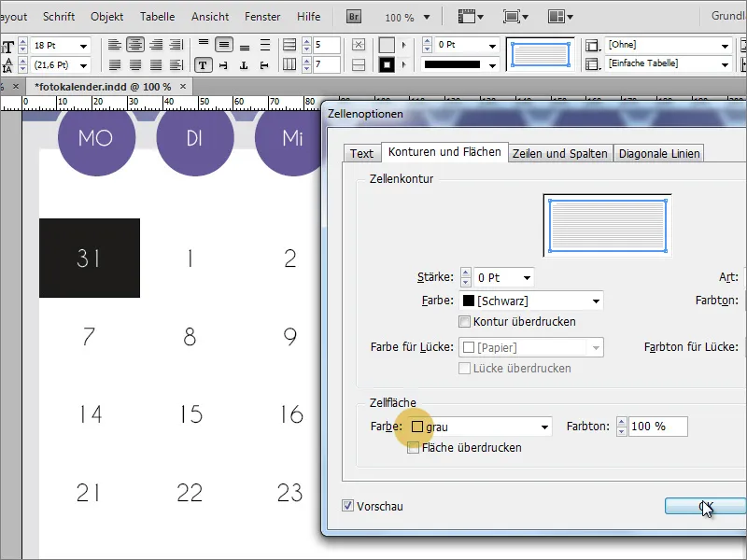Viewport: 747px width, 560px height.
Task: Open the (21,6 Pt) leading dropdown
Action: coord(83,64)
